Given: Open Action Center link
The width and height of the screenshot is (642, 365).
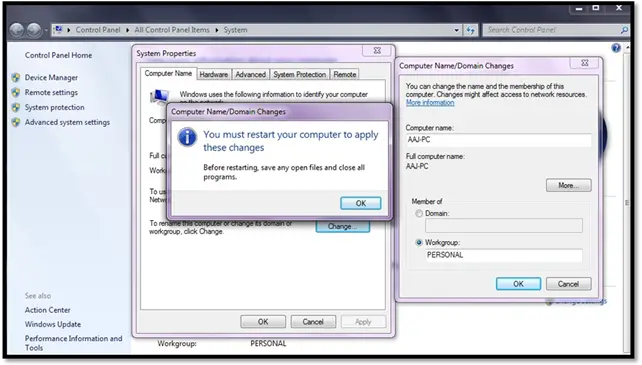Looking at the screenshot, I should coord(47,310).
